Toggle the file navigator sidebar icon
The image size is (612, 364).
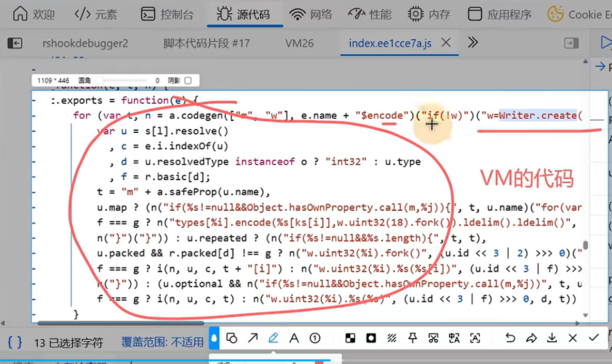(15, 43)
